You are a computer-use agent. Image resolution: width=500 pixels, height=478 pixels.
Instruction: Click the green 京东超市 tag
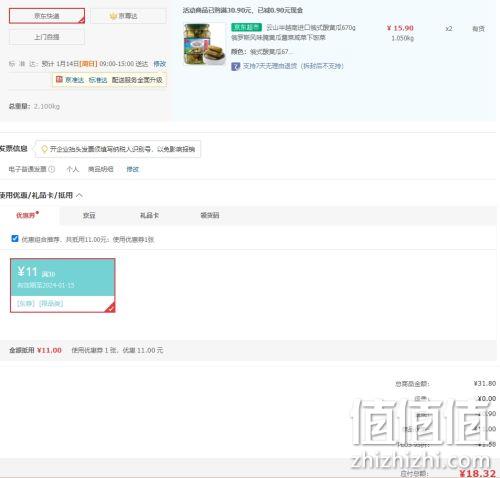tap(246, 27)
